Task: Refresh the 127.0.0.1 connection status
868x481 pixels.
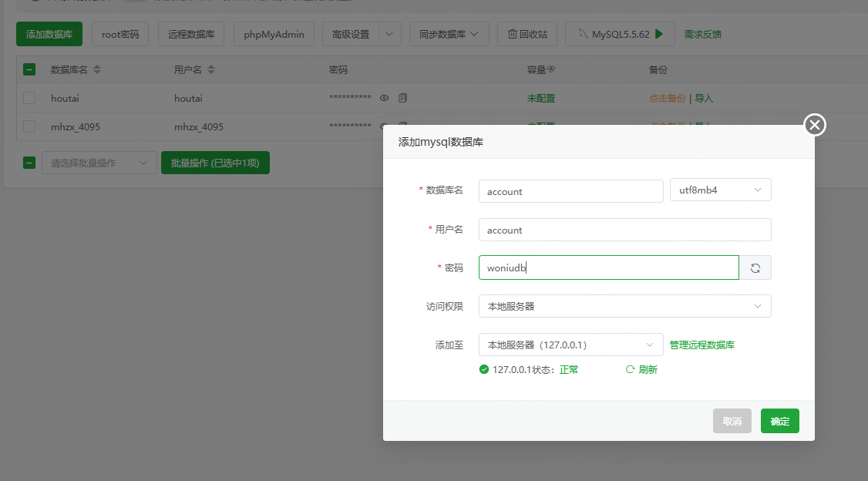Action: (641, 369)
